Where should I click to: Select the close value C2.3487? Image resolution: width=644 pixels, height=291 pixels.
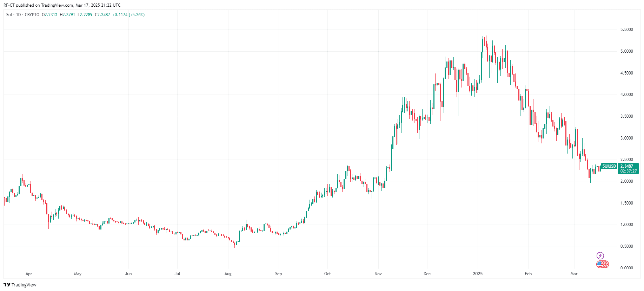(102, 15)
